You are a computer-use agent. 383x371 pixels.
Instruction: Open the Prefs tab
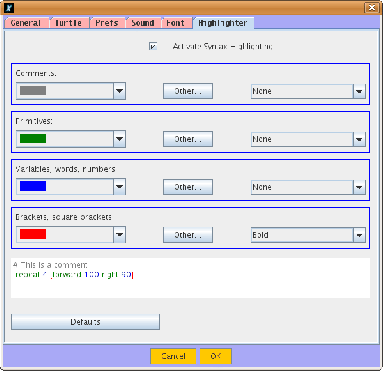[x=107, y=23]
